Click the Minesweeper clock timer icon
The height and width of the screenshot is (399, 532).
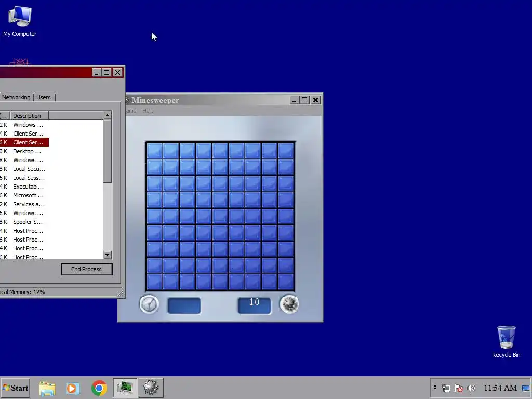(149, 304)
